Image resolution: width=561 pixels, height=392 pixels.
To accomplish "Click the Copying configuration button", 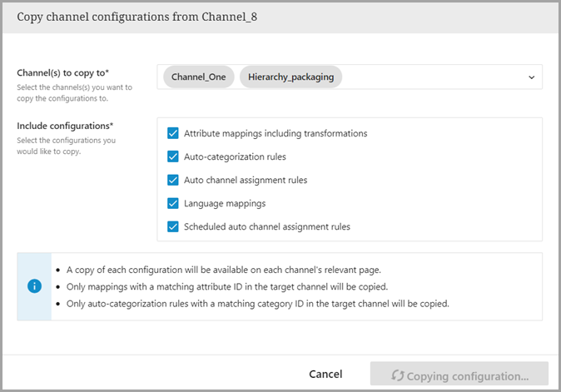I will coord(459,375).
